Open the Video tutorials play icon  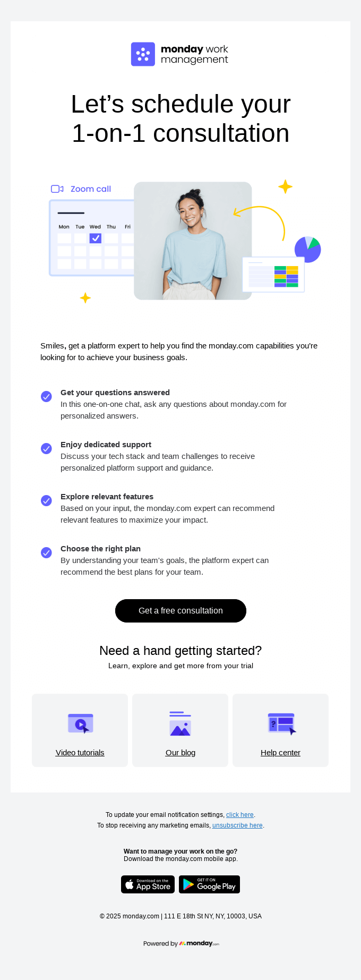(x=80, y=723)
